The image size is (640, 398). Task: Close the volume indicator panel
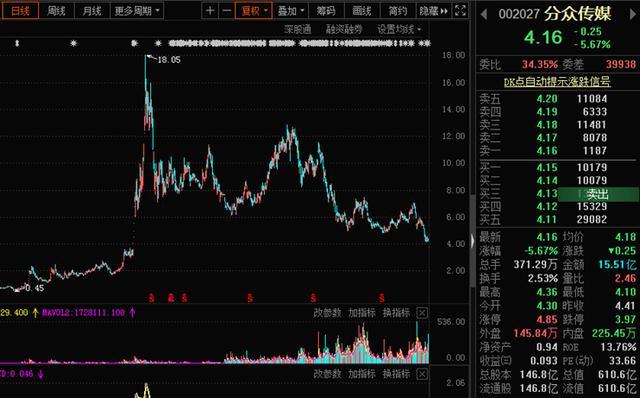pos(422,313)
